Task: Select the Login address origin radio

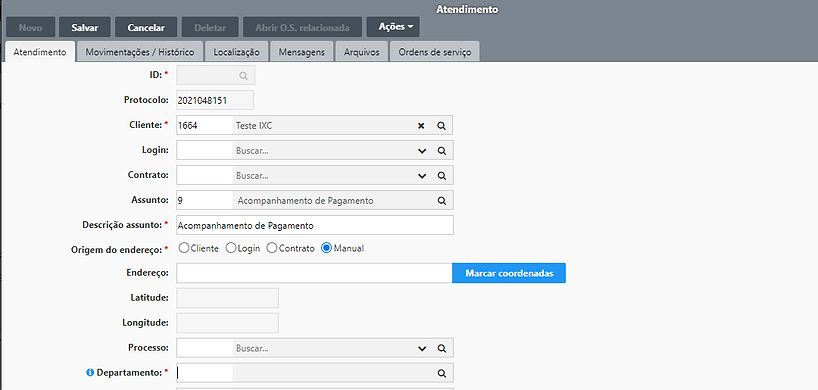Action: coord(231,248)
